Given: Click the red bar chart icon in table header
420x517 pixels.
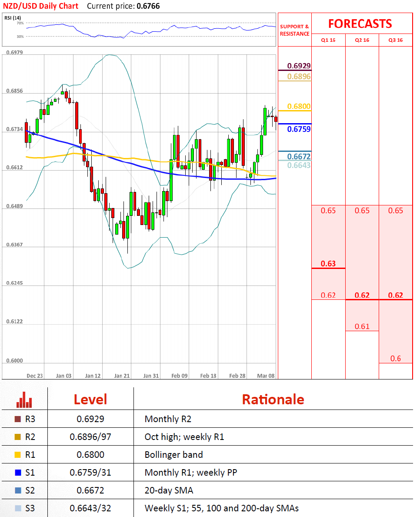Looking at the screenshot, I should pyautogui.click(x=24, y=399).
